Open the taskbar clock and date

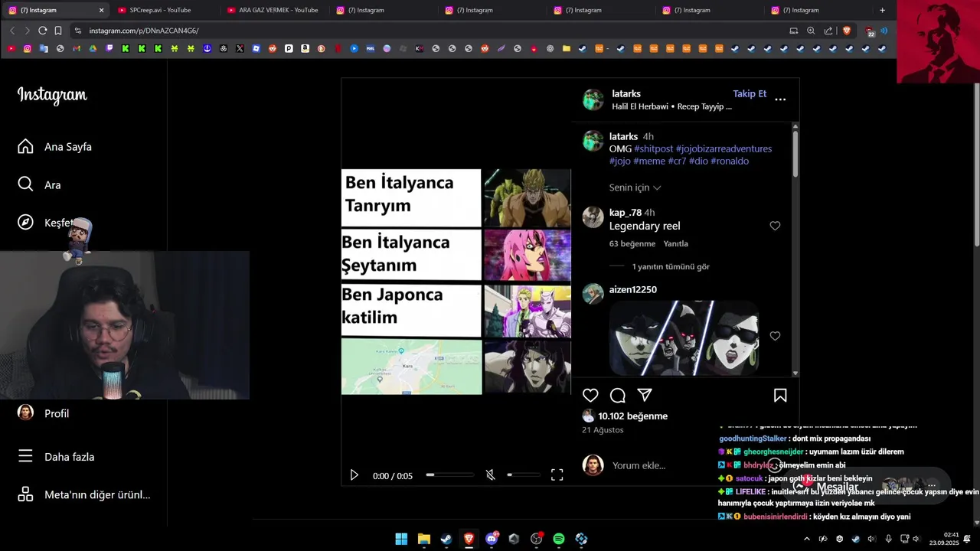pos(944,539)
